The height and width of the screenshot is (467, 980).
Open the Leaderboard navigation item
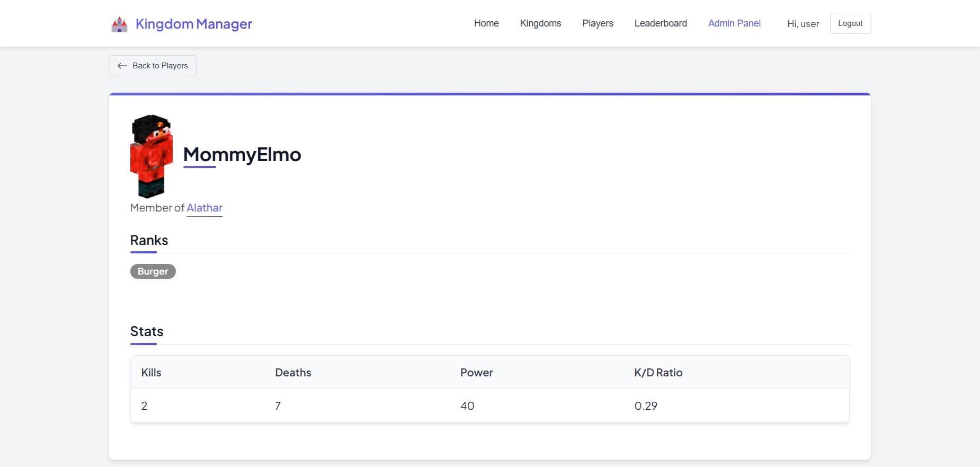[x=661, y=23]
